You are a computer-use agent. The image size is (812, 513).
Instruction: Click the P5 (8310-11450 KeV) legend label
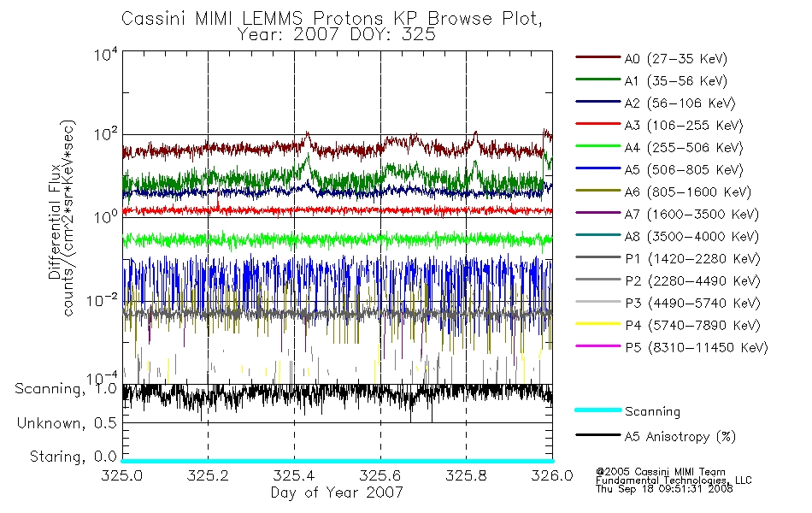[x=697, y=348]
